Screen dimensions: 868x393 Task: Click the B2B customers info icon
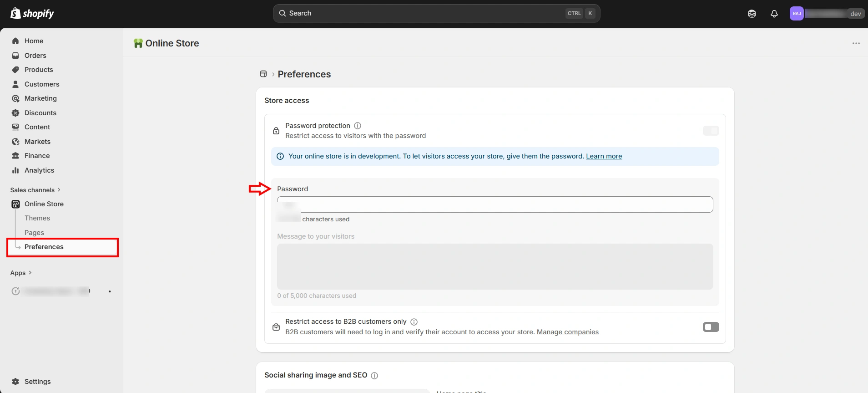click(414, 322)
